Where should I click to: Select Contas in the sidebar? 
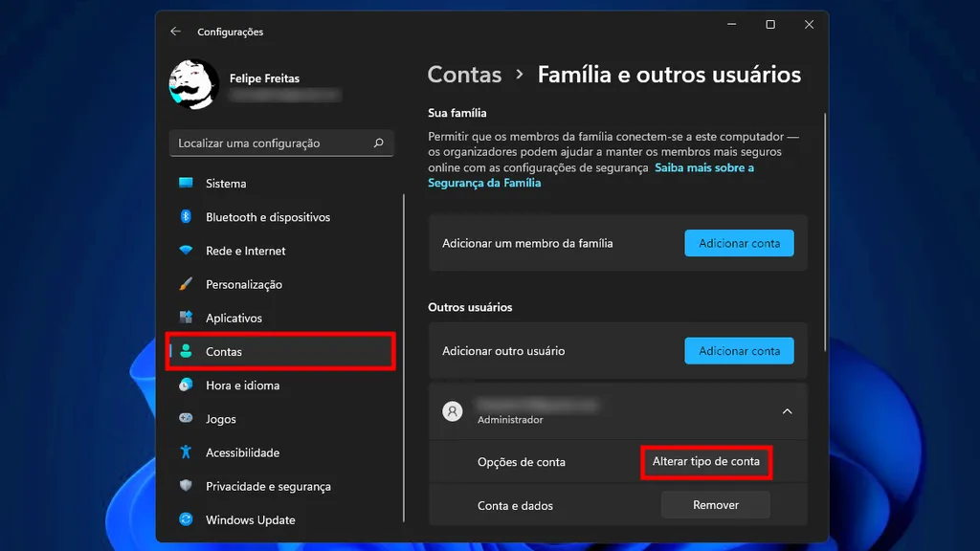pos(281,351)
